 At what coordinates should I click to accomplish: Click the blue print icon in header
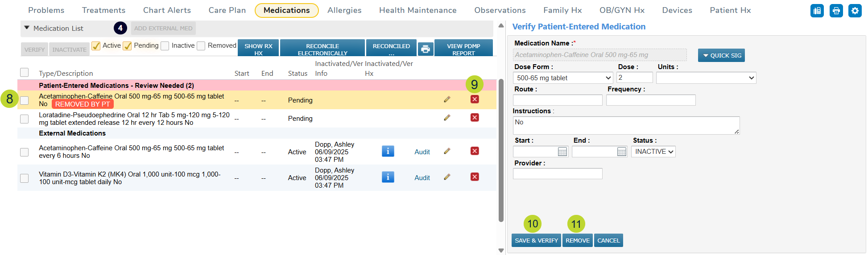[836, 11]
